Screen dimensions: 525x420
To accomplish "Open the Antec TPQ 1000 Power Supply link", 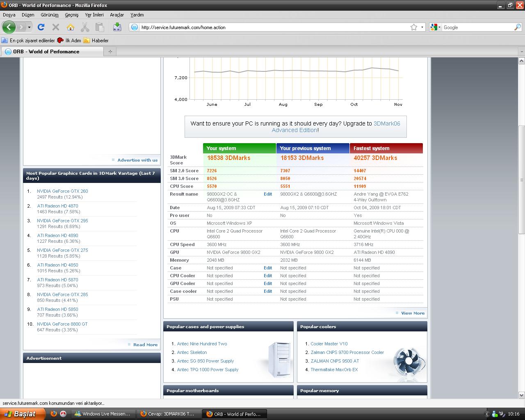I will click(x=208, y=370).
